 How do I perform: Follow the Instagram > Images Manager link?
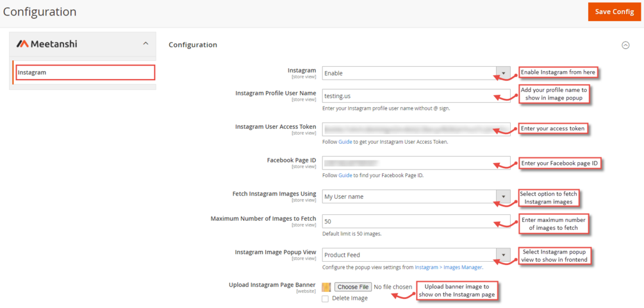pos(449,268)
